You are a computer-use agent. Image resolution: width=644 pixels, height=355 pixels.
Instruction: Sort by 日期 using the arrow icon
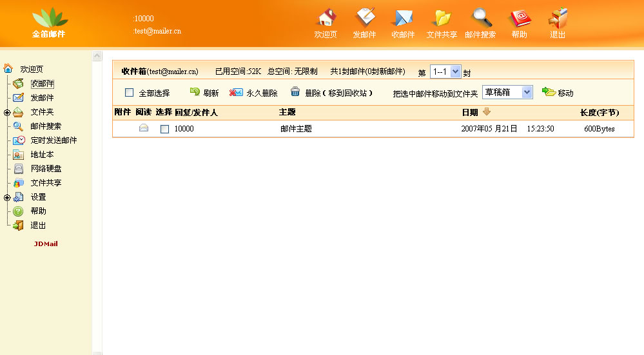pyautogui.click(x=487, y=112)
